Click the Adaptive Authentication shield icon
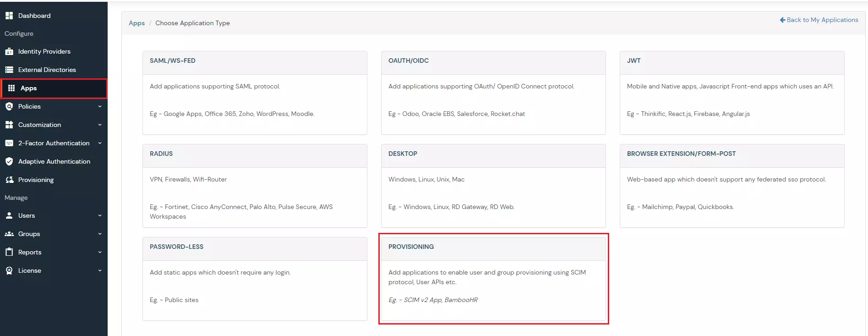This screenshot has width=868, height=336. click(9, 161)
